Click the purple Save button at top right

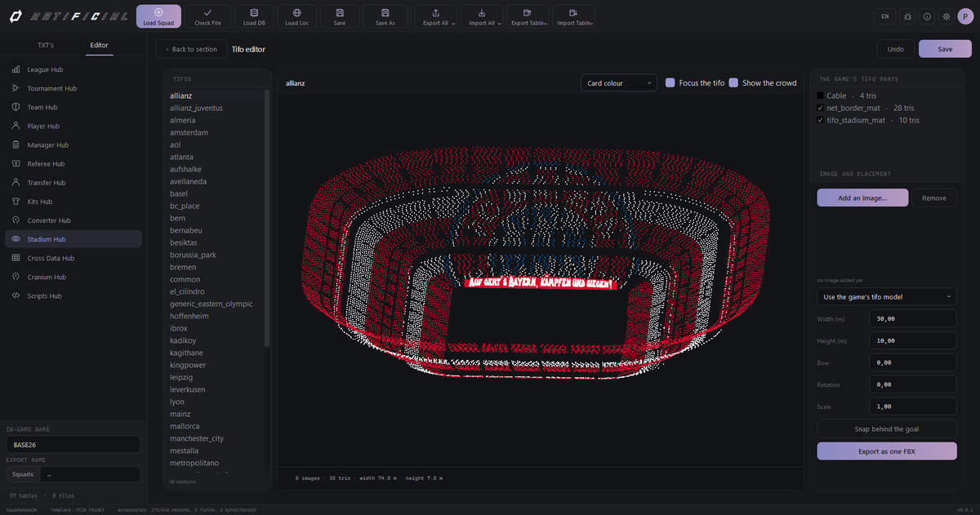pos(945,49)
